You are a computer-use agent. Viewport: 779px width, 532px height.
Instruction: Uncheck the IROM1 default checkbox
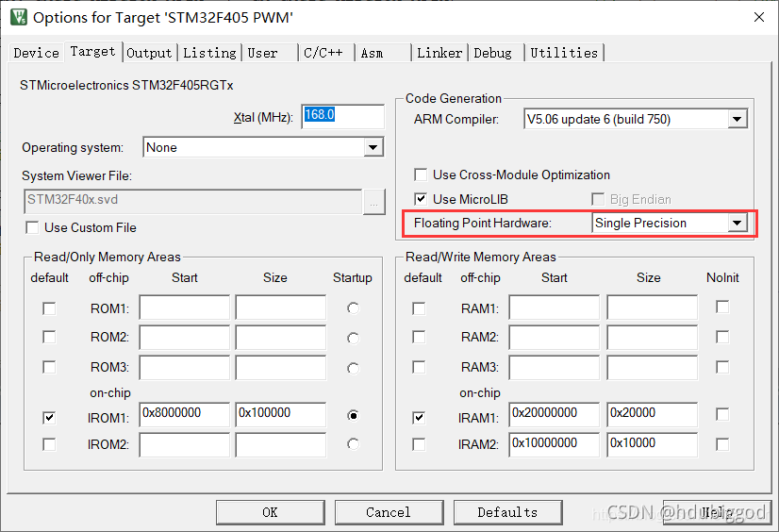pos(49,418)
